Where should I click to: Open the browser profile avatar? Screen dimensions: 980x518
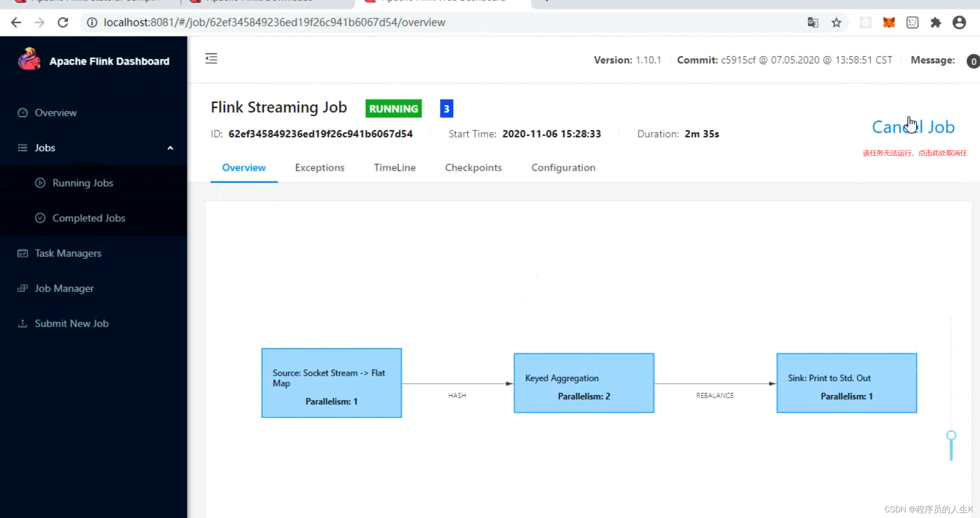coord(959,22)
